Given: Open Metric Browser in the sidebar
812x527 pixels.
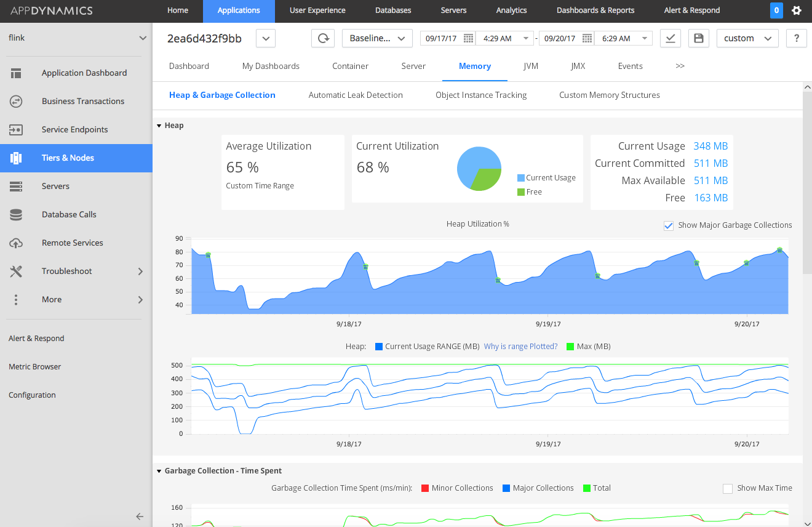Looking at the screenshot, I should click(x=35, y=367).
